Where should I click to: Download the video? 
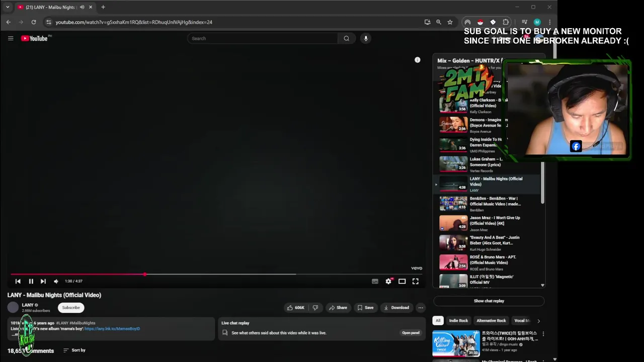click(396, 308)
